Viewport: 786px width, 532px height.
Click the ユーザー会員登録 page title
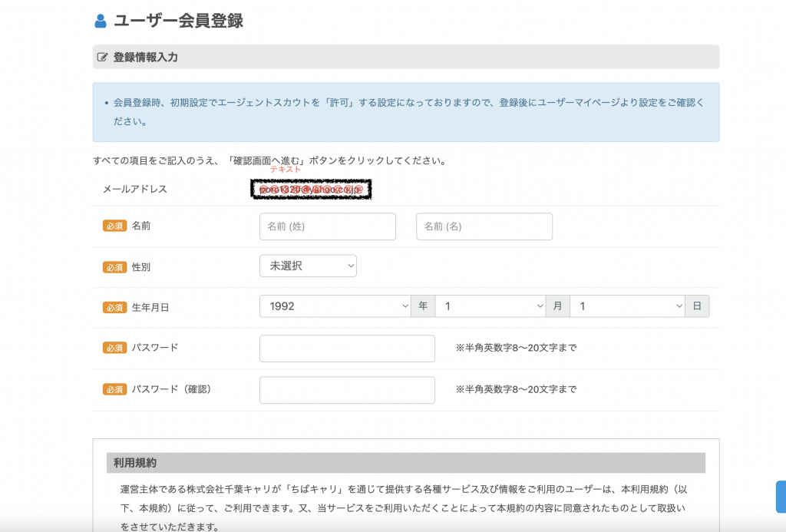point(178,21)
